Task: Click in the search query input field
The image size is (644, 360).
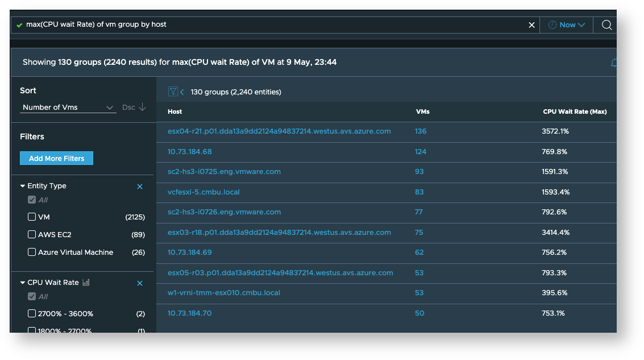Action: pyautogui.click(x=275, y=25)
